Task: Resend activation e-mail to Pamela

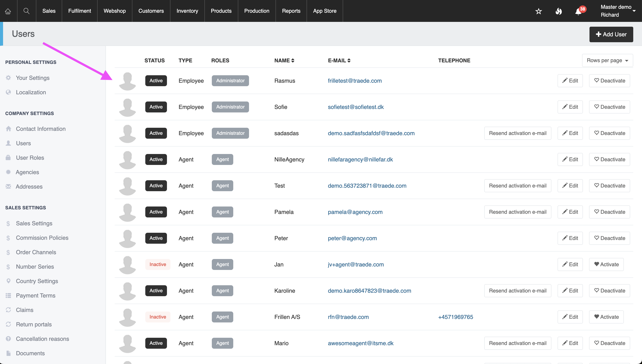Action: coord(517,212)
